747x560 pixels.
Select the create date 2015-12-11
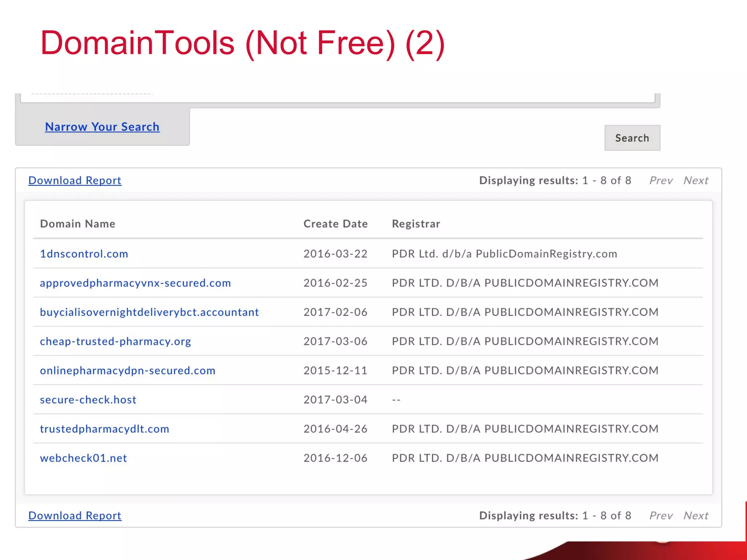pos(336,370)
